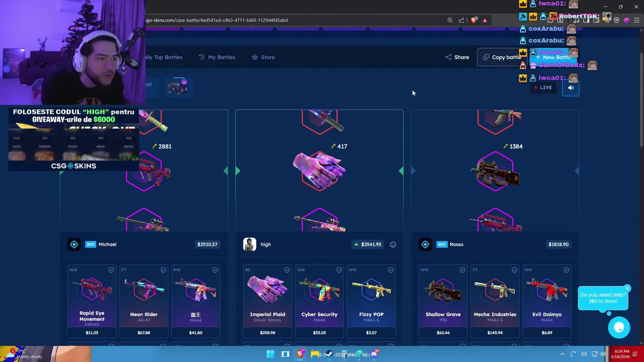The image size is (644, 362).
Task: Open the My Battles tab
Action: 217,57
